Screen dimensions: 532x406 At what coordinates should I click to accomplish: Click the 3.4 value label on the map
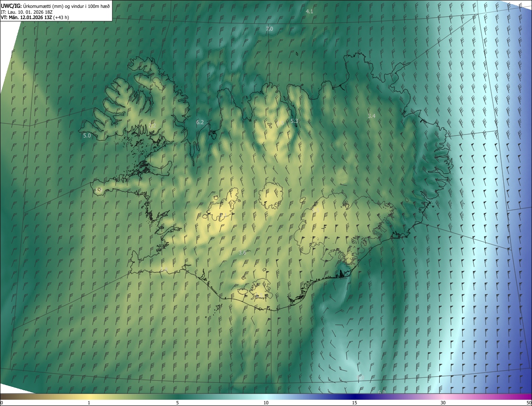click(x=372, y=116)
